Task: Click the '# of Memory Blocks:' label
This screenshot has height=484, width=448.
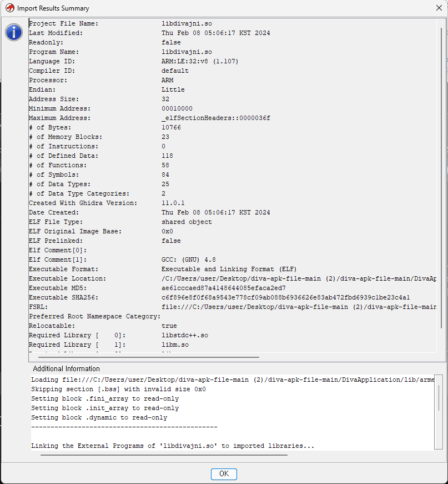Action: [x=66, y=137]
